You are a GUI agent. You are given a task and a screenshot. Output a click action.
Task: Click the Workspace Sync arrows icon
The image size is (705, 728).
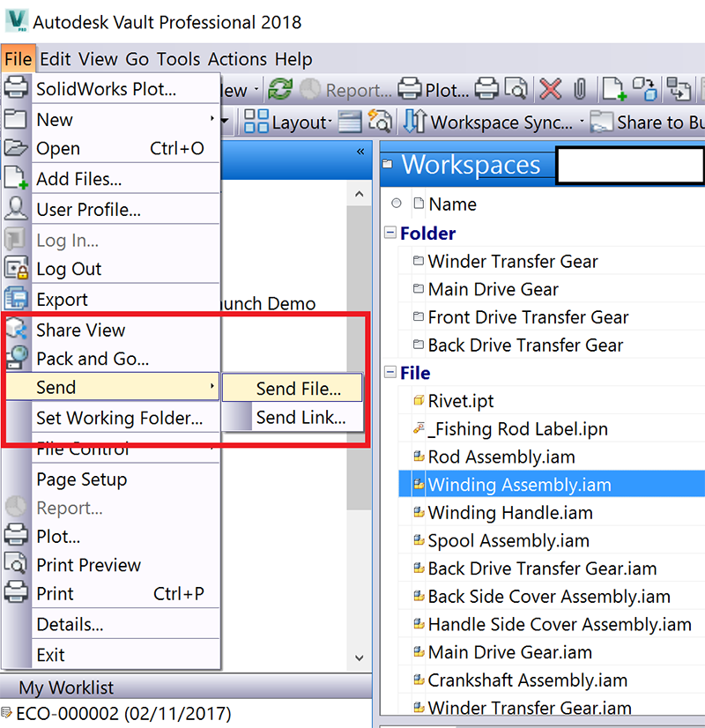[x=414, y=121]
